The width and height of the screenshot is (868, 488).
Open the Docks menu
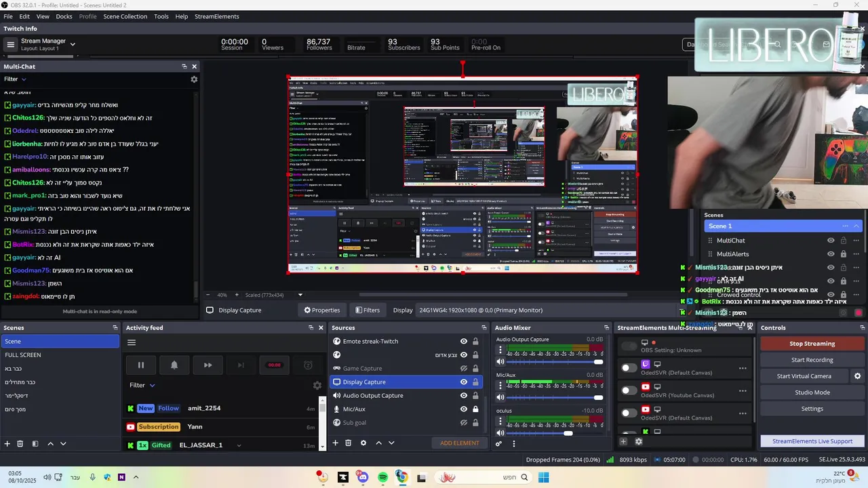tap(64, 16)
